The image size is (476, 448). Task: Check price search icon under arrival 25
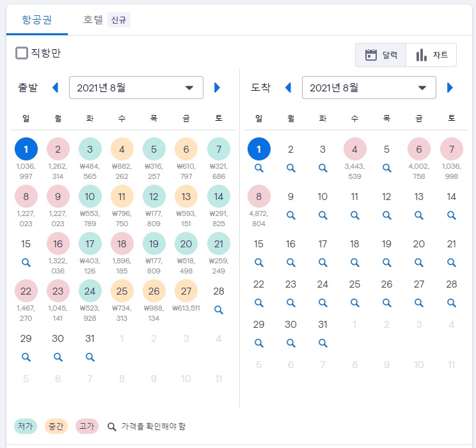355,303
